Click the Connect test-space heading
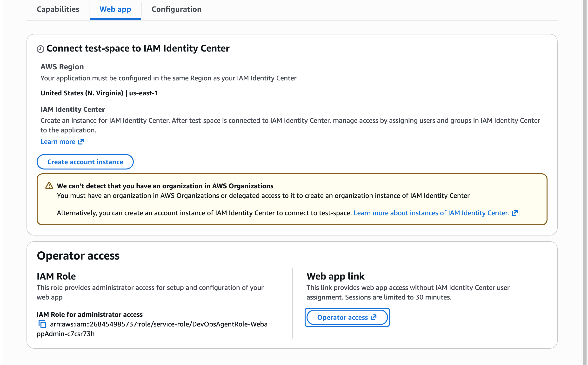The image size is (588, 365). point(138,49)
